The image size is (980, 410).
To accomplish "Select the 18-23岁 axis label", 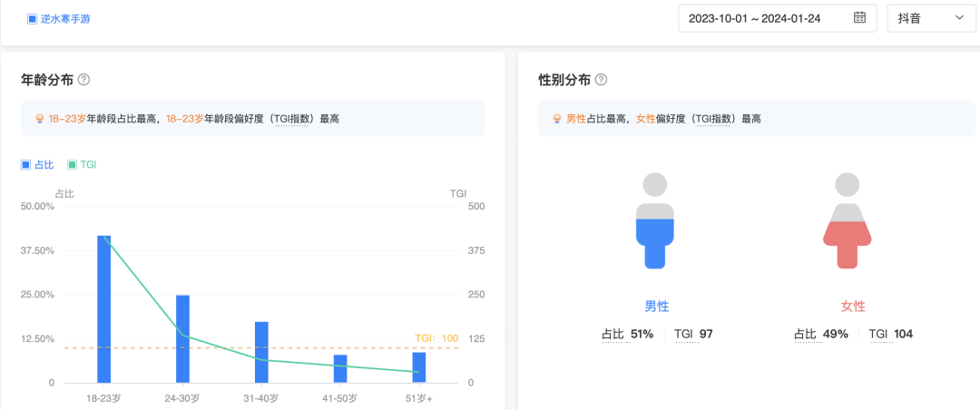I will click(103, 399).
